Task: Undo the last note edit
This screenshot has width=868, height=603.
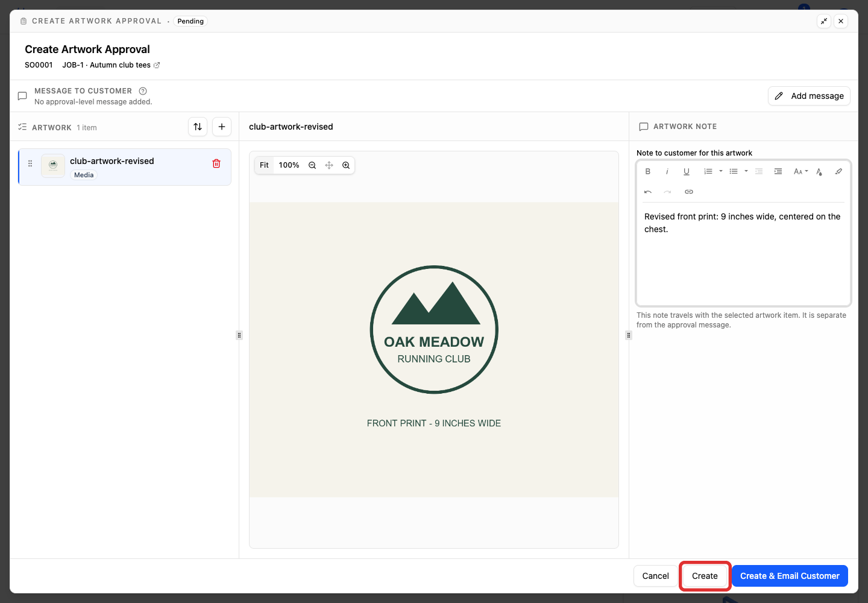Action: (x=648, y=192)
